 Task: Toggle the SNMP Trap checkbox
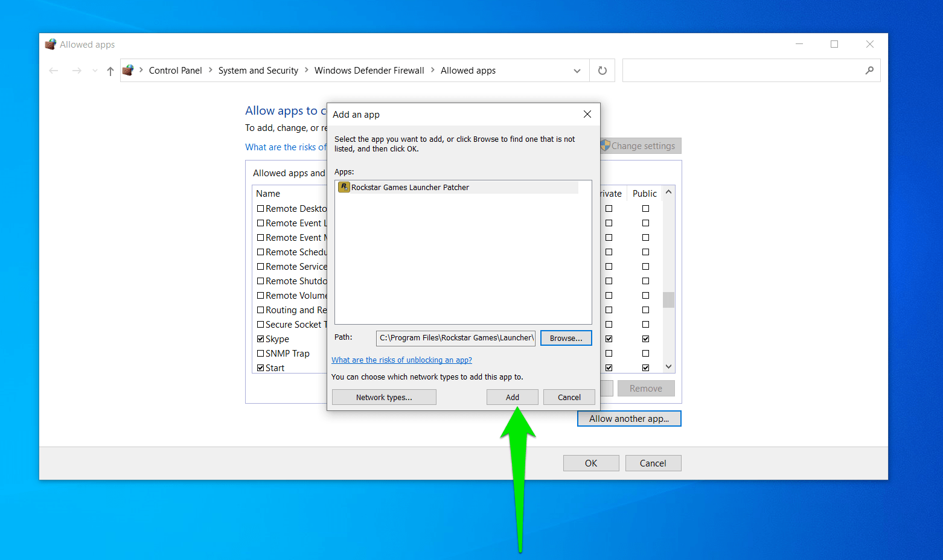pos(261,354)
